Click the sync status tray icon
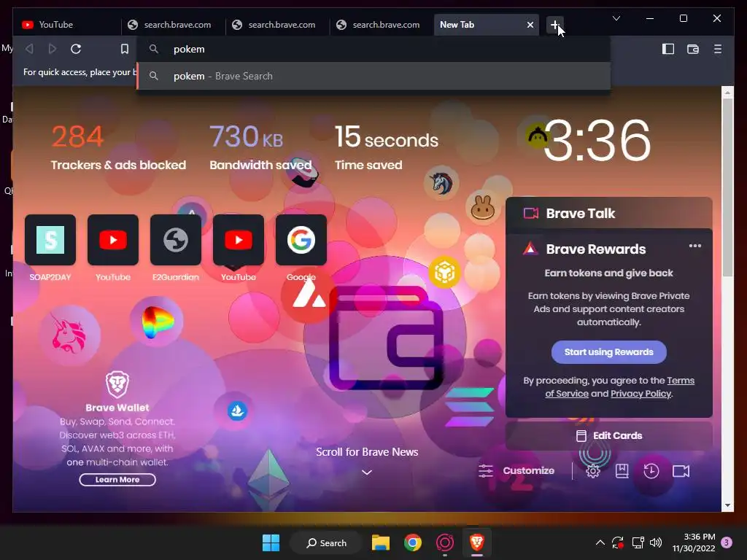The height and width of the screenshot is (560, 747). coord(618,542)
